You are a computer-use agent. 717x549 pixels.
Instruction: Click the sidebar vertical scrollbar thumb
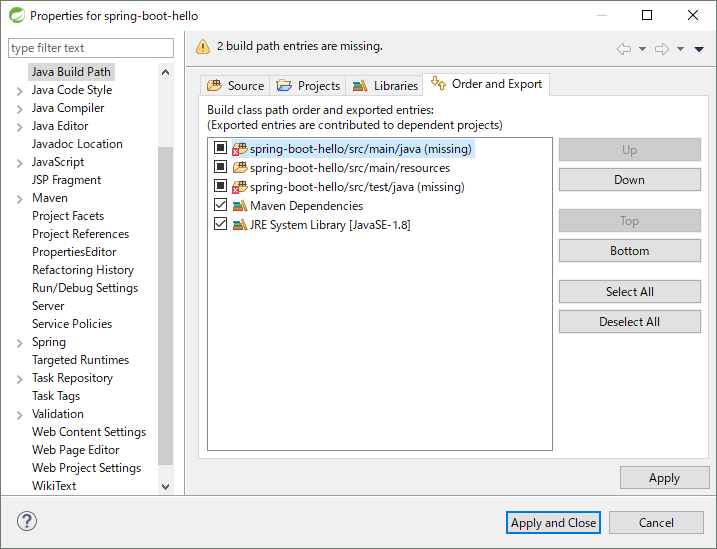[166, 305]
